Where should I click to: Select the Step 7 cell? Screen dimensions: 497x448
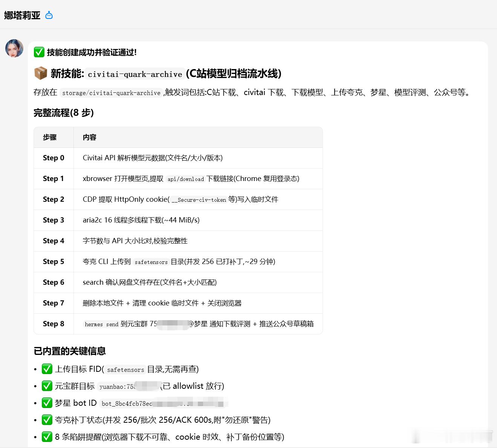[x=54, y=303]
